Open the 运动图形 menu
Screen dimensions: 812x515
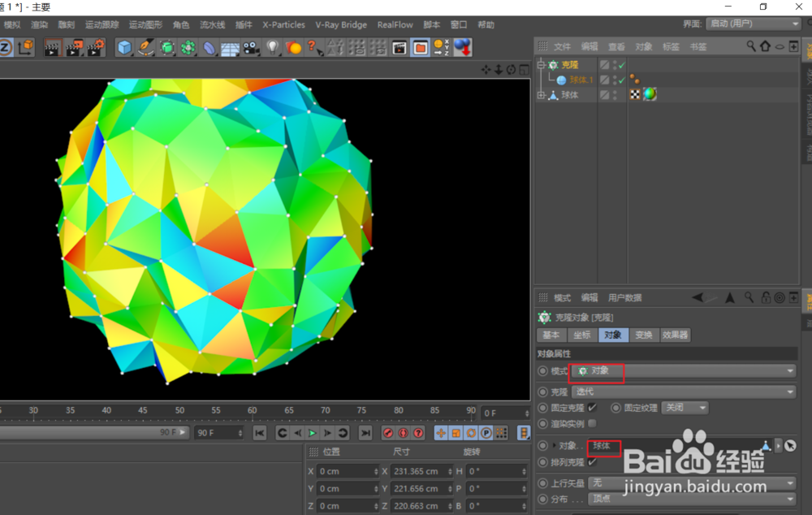click(145, 25)
